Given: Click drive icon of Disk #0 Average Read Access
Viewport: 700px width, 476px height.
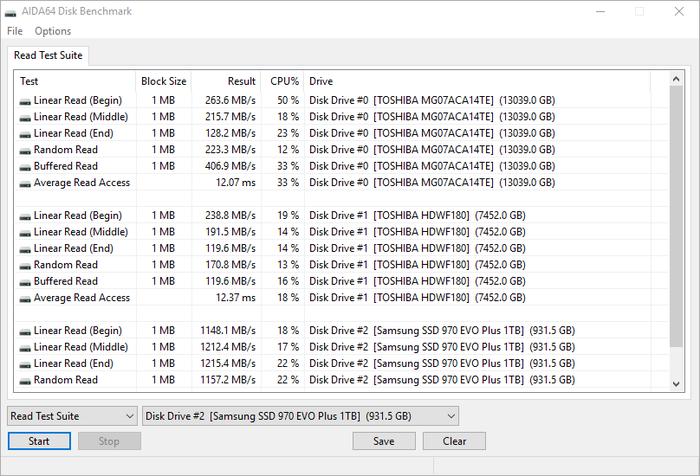Looking at the screenshot, I should [25, 184].
